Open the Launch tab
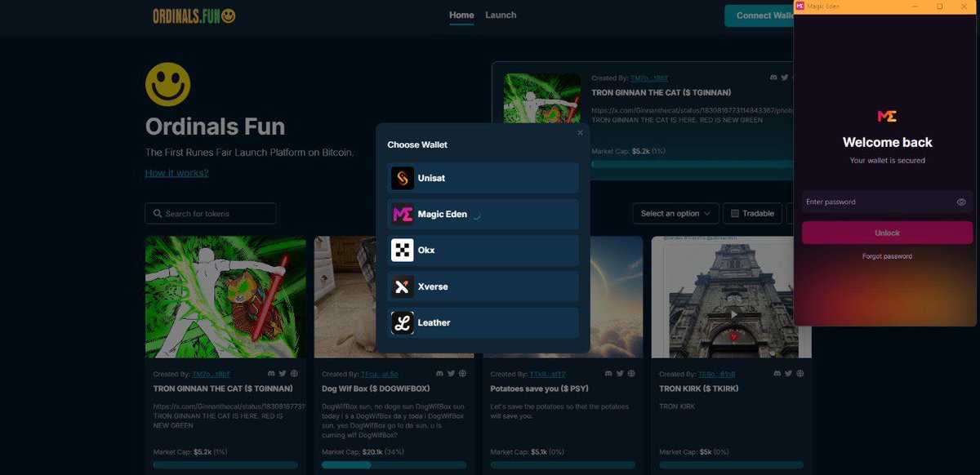The height and width of the screenshot is (475, 980). [501, 15]
